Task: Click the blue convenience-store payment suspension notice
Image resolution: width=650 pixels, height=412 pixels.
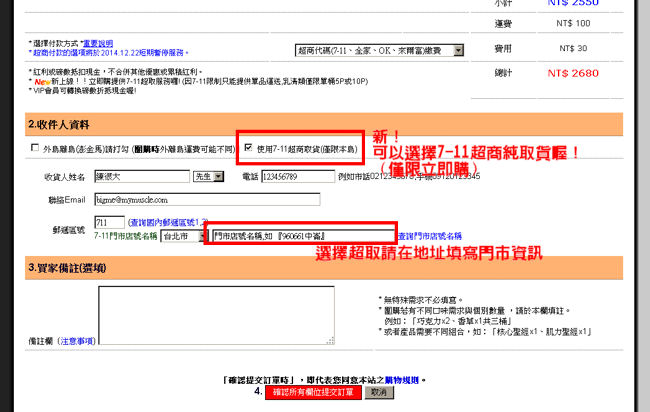Action: [x=110, y=53]
